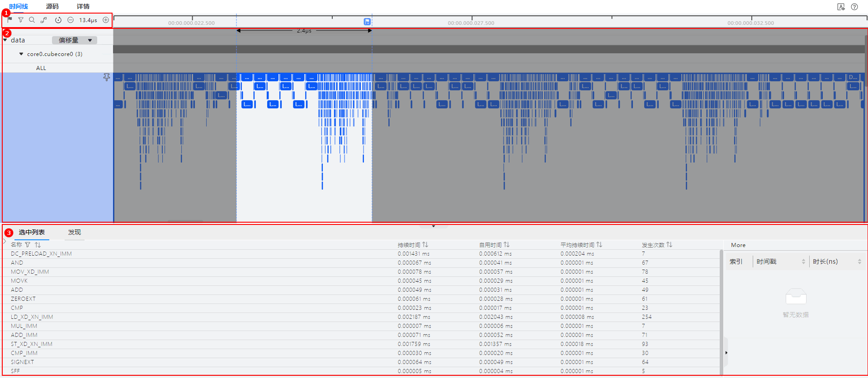This screenshot has width=868, height=378.
Task: Sort the 时长(ns) column in More panel
Action: (x=859, y=261)
